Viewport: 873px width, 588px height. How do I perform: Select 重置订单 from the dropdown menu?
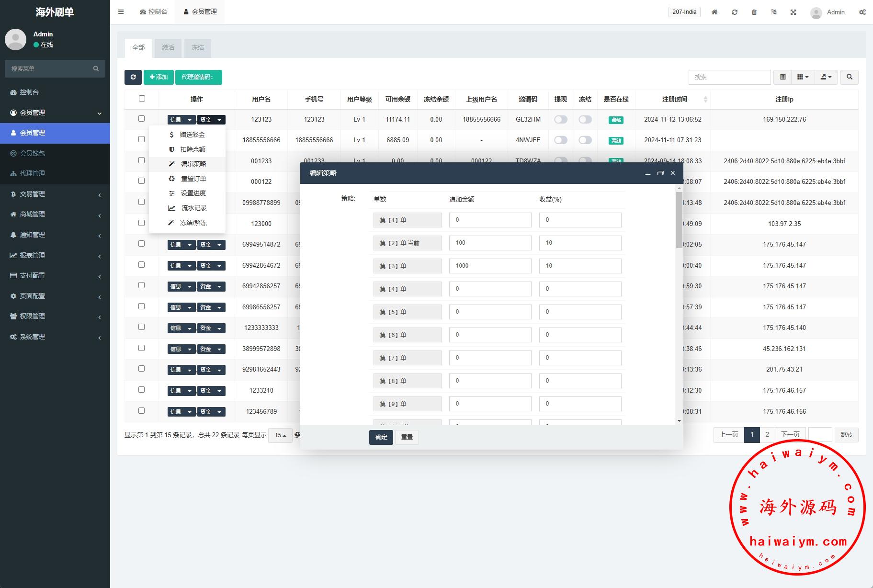(193, 179)
